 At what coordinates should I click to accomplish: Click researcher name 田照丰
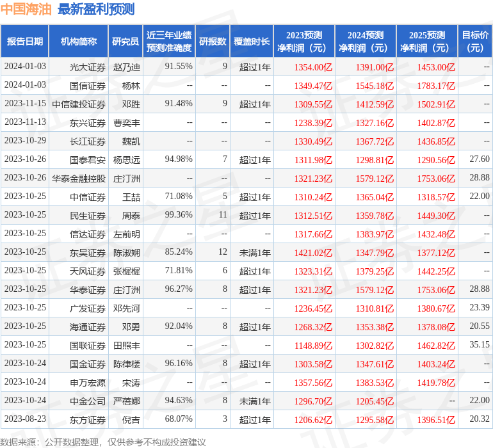[126, 345]
